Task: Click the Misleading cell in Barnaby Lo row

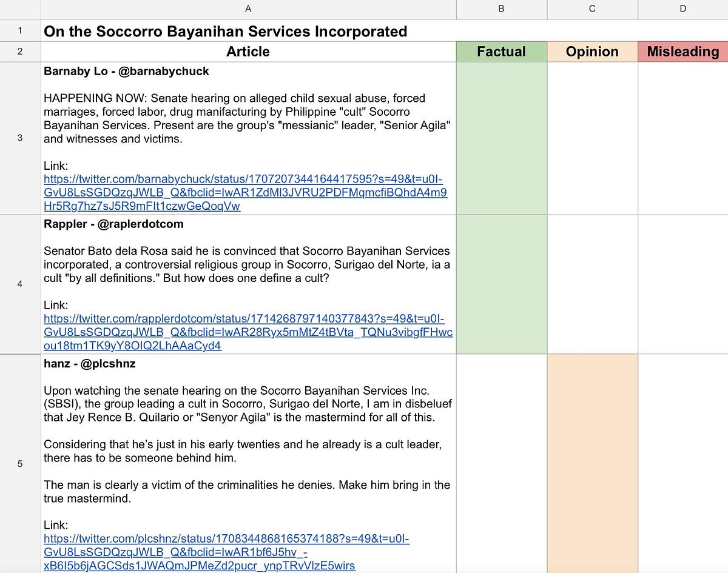Action: click(683, 138)
